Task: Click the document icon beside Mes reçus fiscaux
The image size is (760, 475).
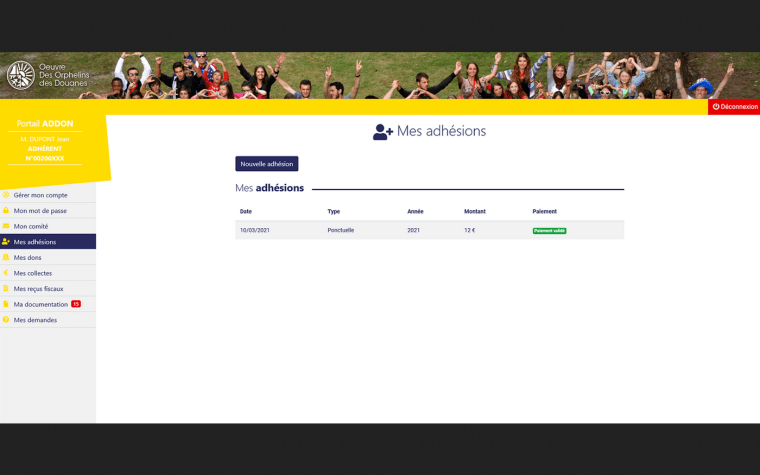Action: [6, 288]
